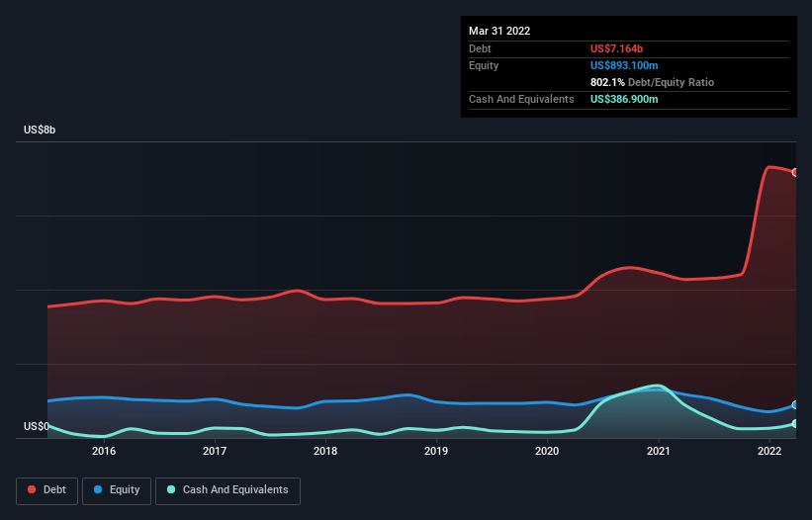Click the US$386.900m cash value
Image resolution: width=812 pixels, height=520 pixels.
(x=624, y=99)
